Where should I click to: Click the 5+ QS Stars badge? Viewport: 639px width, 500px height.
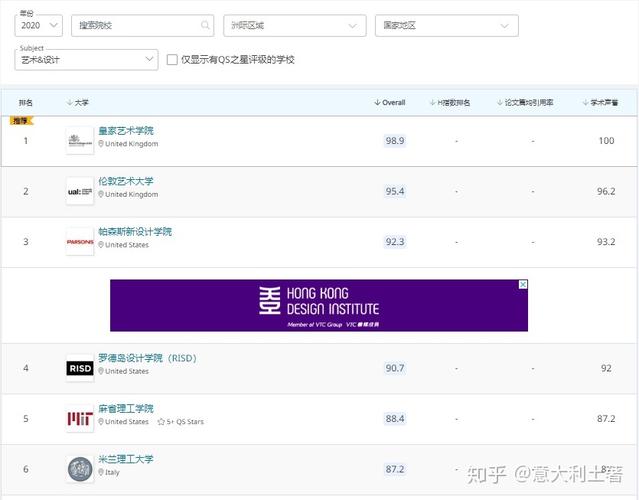click(181, 422)
